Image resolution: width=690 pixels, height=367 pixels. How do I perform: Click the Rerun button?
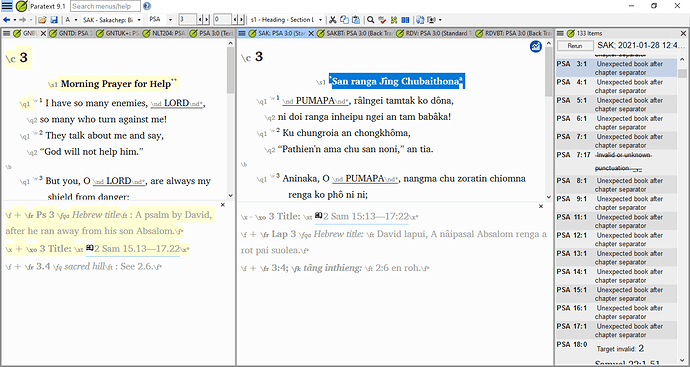pyautogui.click(x=575, y=46)
